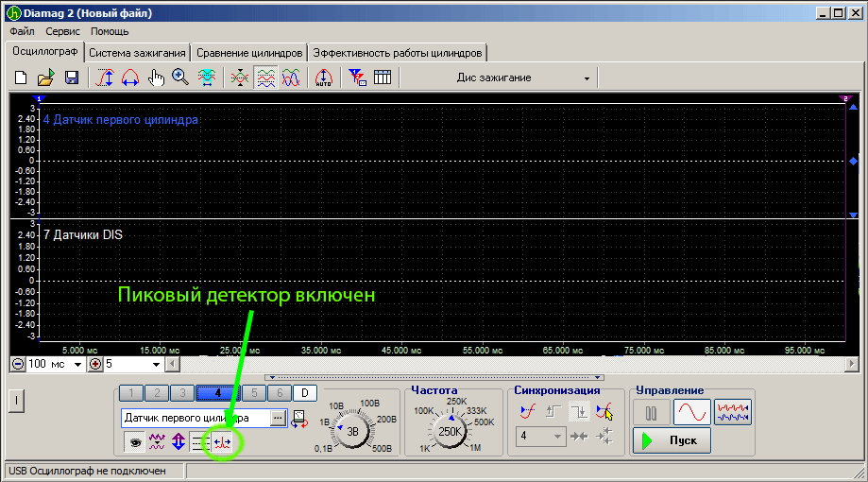Viewport: 868px width, 482px height.
Task: Open the Помощь menu
Action: click(110, 31)
